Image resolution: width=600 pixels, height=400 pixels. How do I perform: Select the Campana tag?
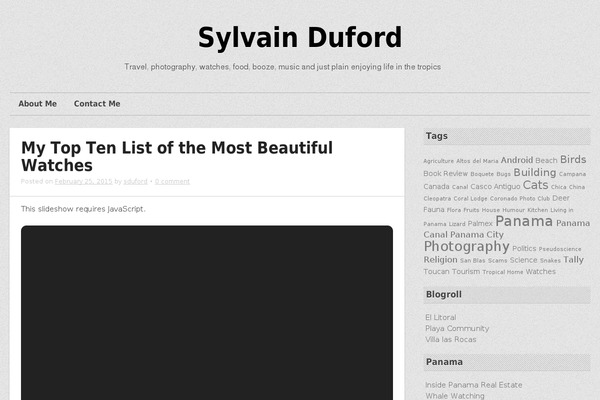pyautogui.click(x=572, y=174)
